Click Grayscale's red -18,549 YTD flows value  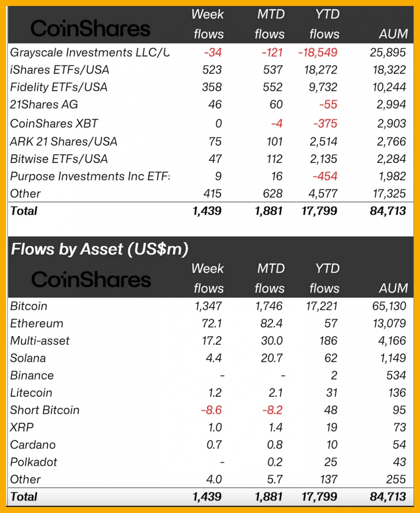pos(318,53)
